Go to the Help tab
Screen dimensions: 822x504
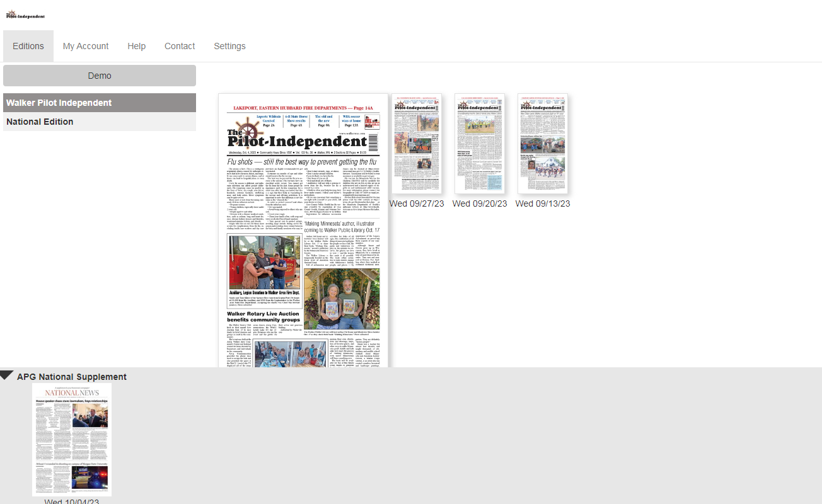point(137,46)
